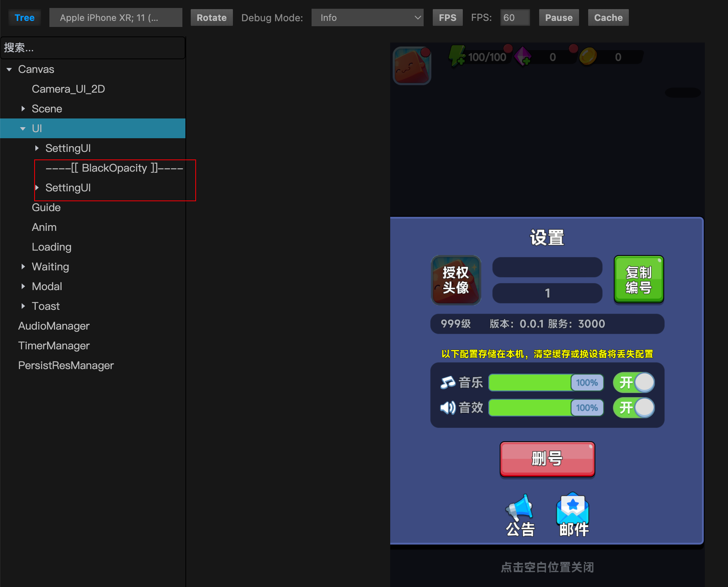Expand the Toast tree node
728x587 pixels.
pyautogui.click(x=23, y=306)
